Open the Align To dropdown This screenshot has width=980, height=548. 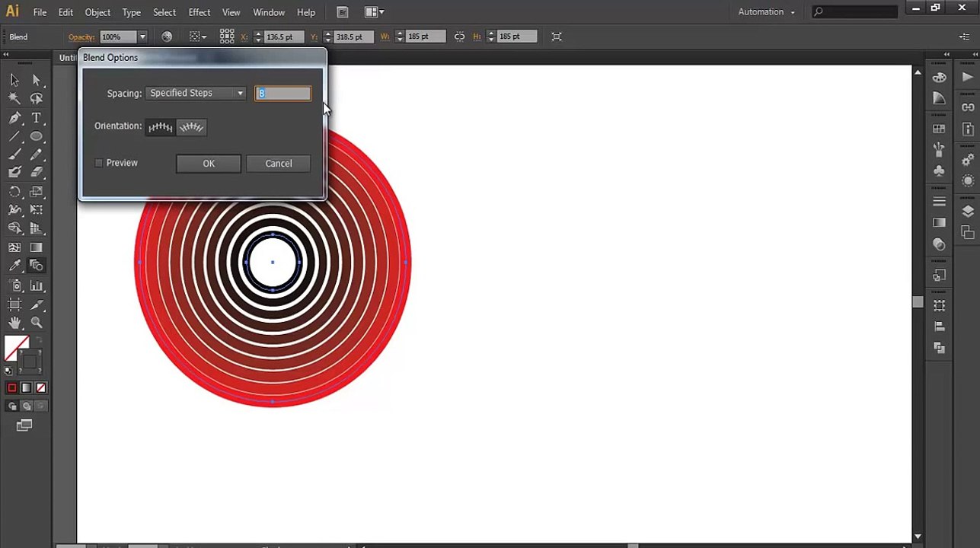(x=198, y=37)
